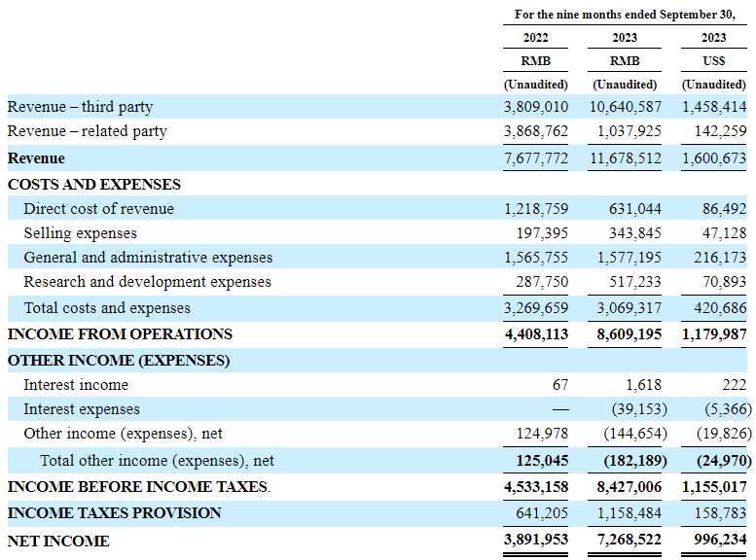Click the 2022 third-party revenue value 3,809,010

pyautogui.click(x=536, y=107)
